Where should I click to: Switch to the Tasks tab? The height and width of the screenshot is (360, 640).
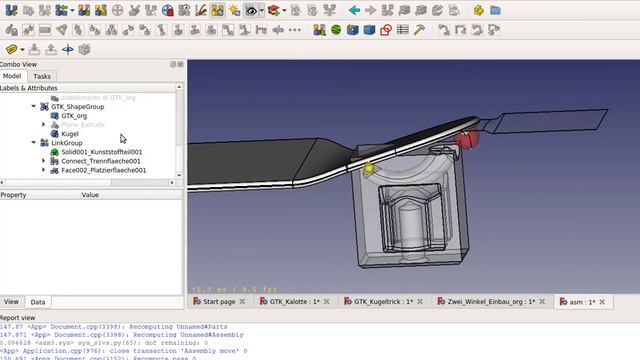[x=42, y=76]
